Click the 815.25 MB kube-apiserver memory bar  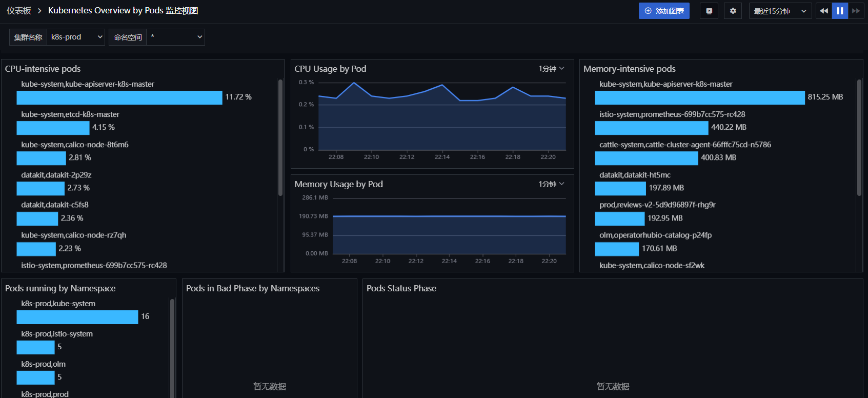tap(700, 97)
